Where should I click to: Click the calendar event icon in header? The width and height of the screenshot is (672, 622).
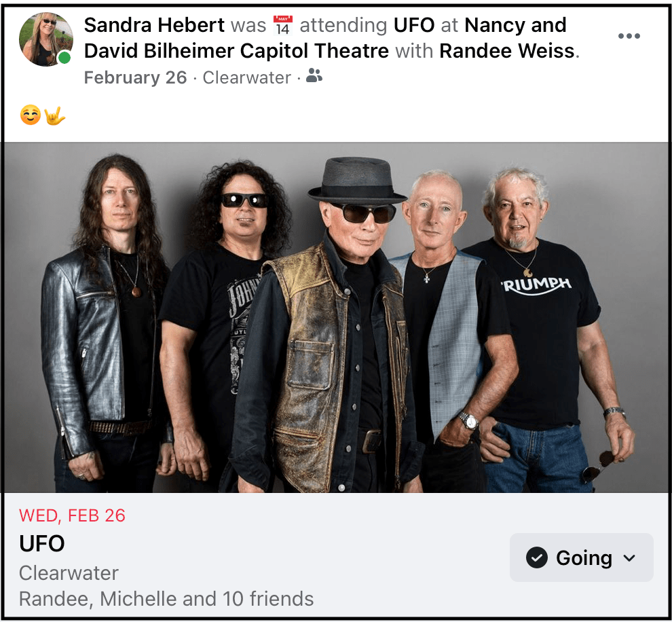[x=283, y=25]
